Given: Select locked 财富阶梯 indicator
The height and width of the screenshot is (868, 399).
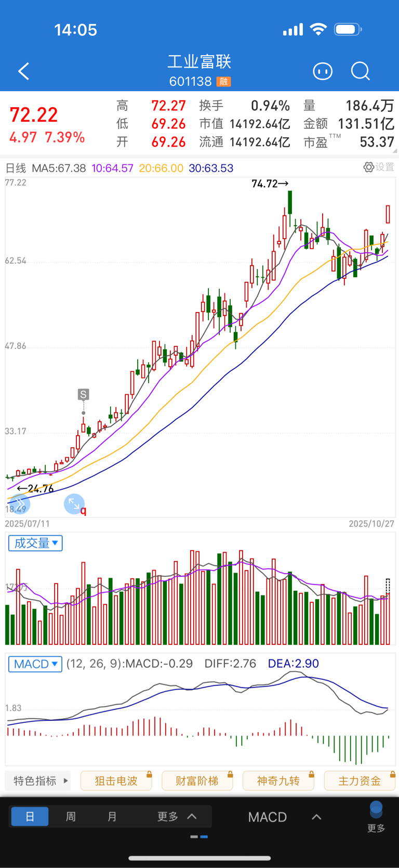Looking at the screenshot, I should click(x=197, y=781).
